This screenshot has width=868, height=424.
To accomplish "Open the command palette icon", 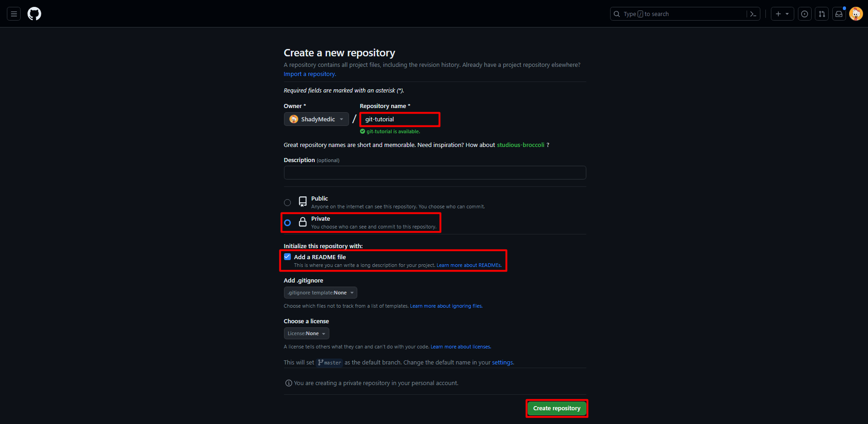I will [753, 14].
